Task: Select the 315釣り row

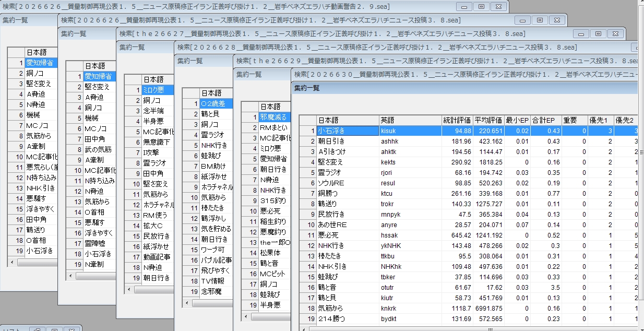Action: (275, 200)
